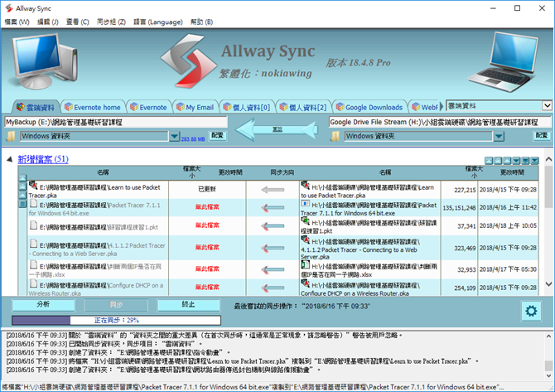Switch to the Evernote tab

(148, 107)
